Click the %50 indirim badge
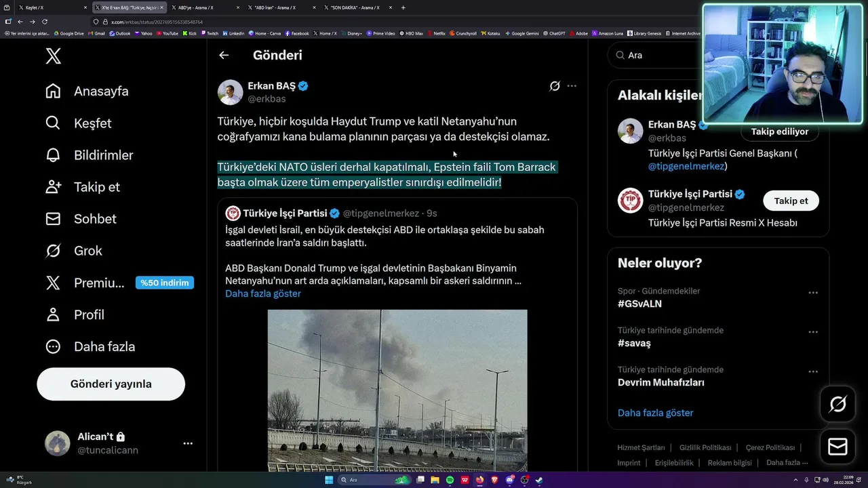Image resolution: width=868 pixels, height=488 pixels. coord(165,283)
